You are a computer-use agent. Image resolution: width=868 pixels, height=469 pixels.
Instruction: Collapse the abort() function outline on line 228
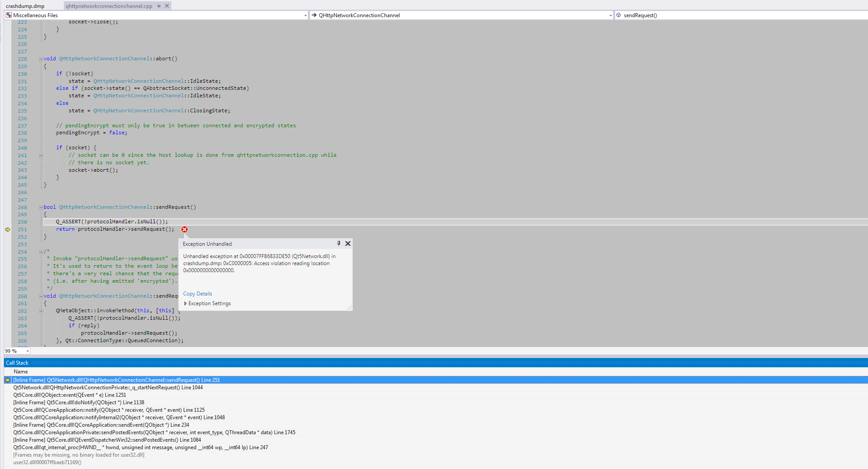41,59
